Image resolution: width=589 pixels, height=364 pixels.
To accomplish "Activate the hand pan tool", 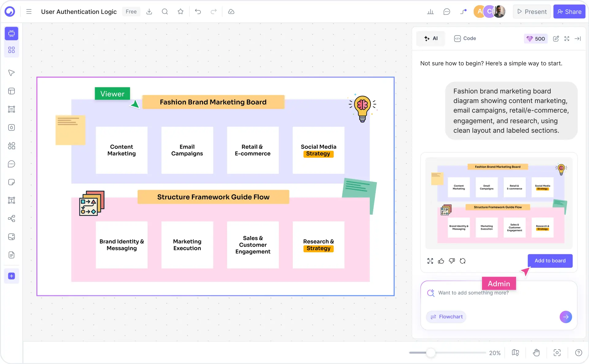I will [536, 353].
